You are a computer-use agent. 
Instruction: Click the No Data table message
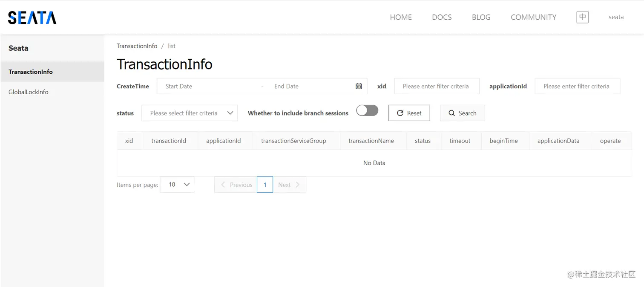point(374,163)
